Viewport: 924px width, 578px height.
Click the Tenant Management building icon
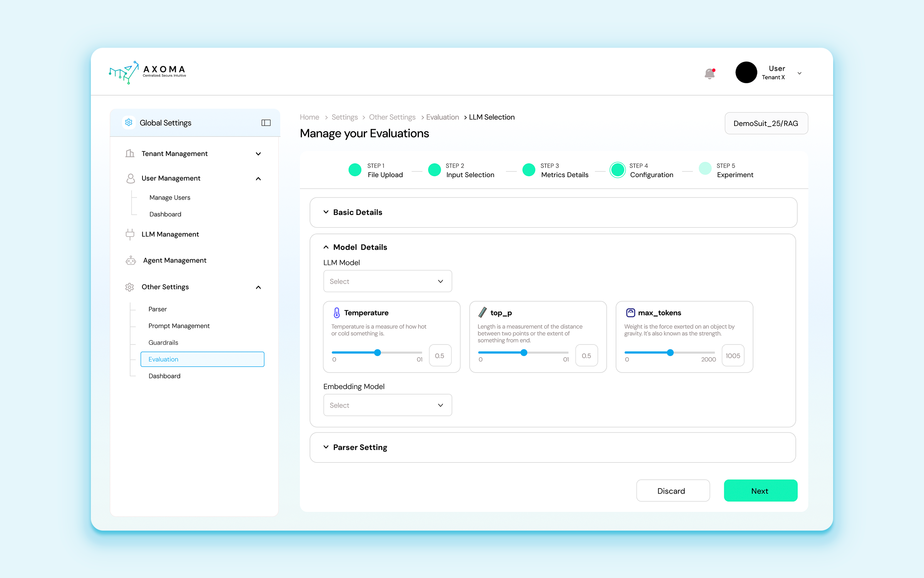click(130, 153)
